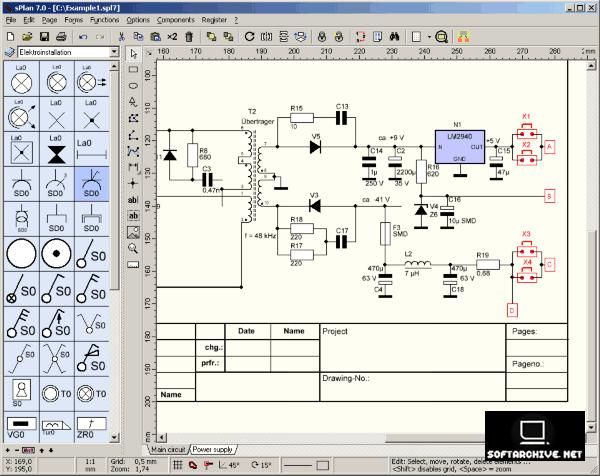Toggle the 15° rotation step
600x476 pixels.
click(262, 465)
